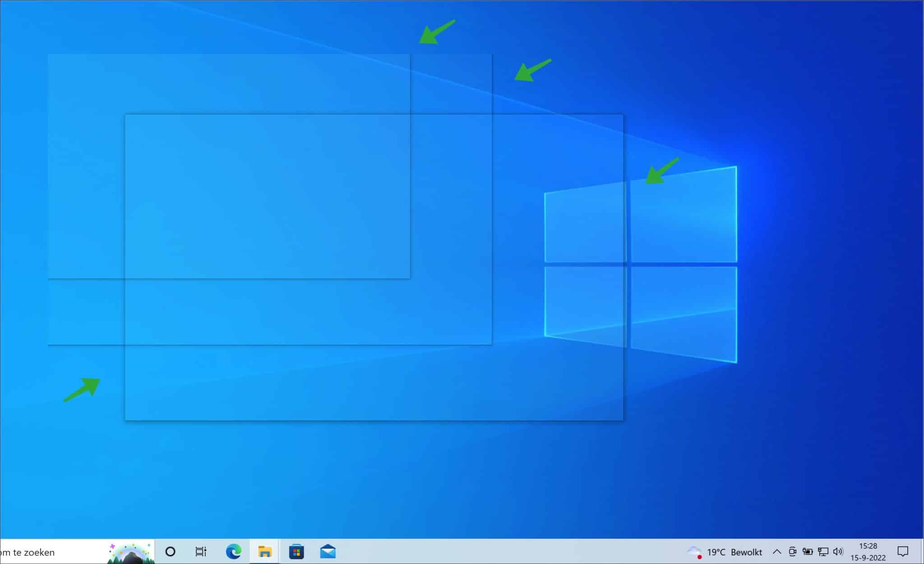Open Task View to see virtual desktops
Image resolution: width=924 pixels, height=564 pixels.
click(x=201, y=552)
